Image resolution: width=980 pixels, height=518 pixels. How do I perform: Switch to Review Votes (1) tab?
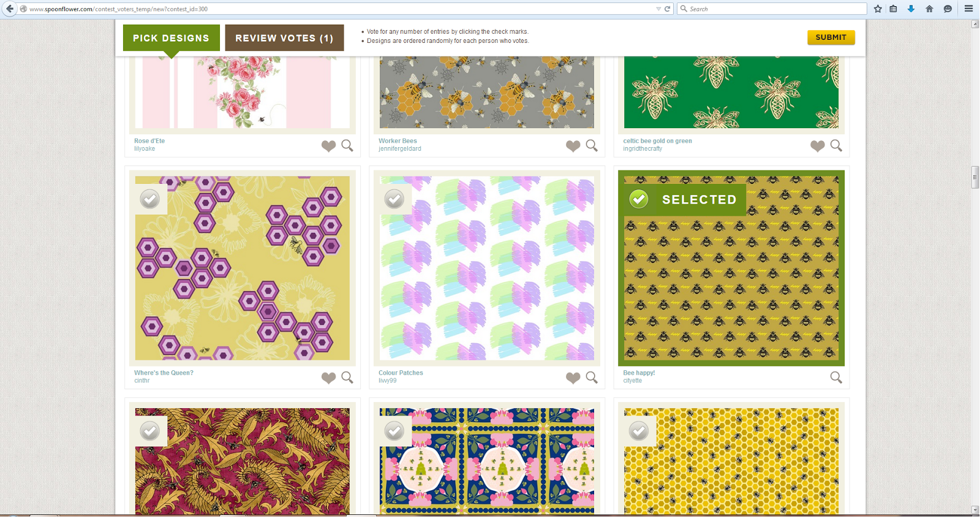(x=284, y=38)
